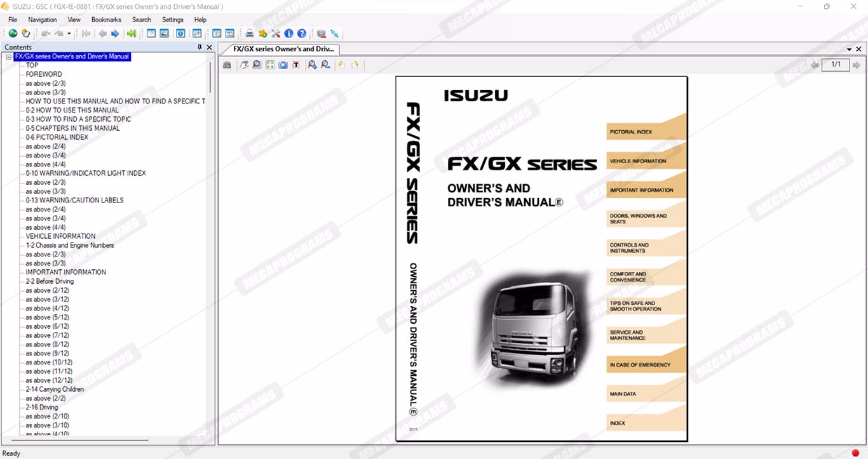868x459 pixels.
Task: Toggle the Contents panel pin
Action: 200,48
